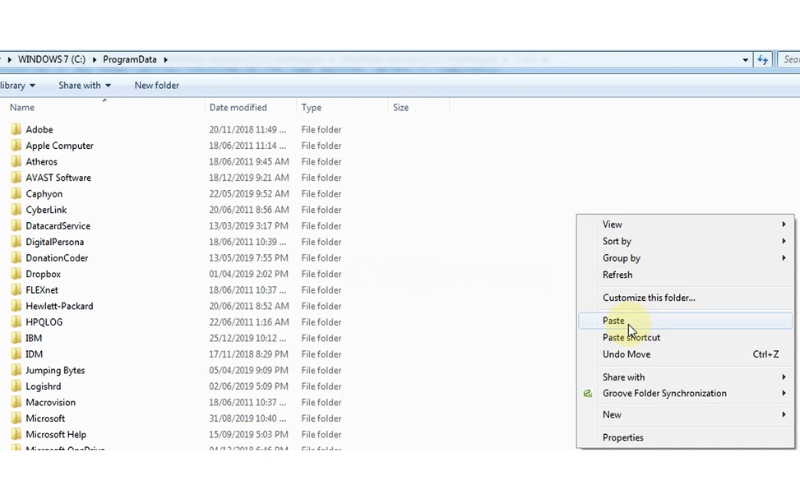
Task: Expand the breadcrumb arrow after ProgramData
Action: click(165, 60)
